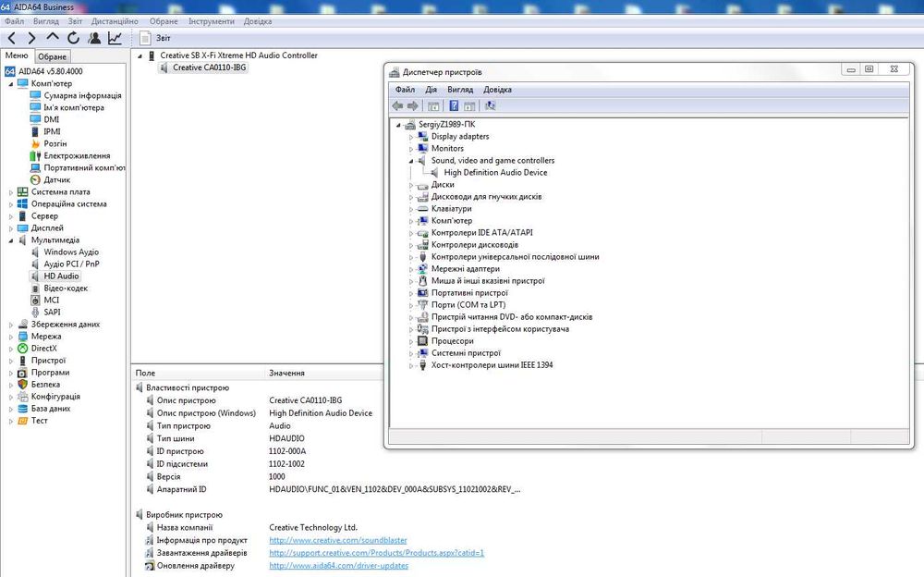Click the Тест icon item

pyautogui.click(x=22, y=421)
